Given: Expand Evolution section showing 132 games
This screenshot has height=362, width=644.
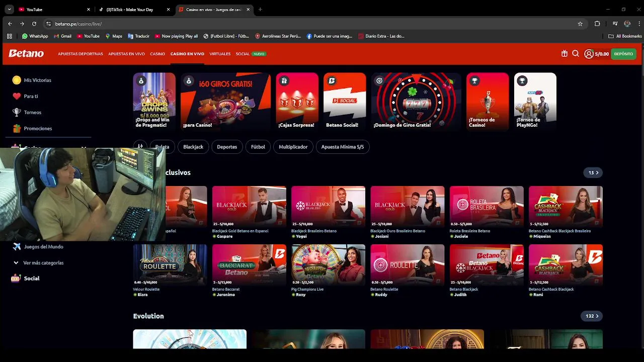Looking at the screenshot, I should click(592, 316).
